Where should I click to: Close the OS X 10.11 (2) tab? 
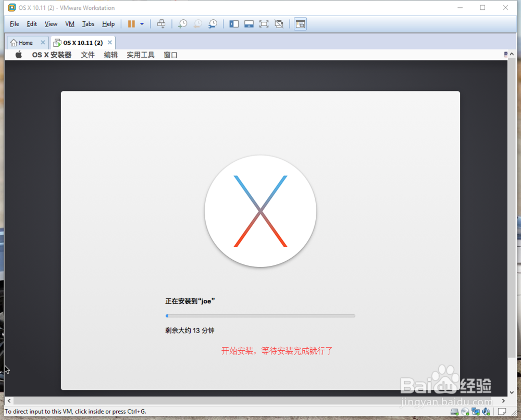click(109, 43)
